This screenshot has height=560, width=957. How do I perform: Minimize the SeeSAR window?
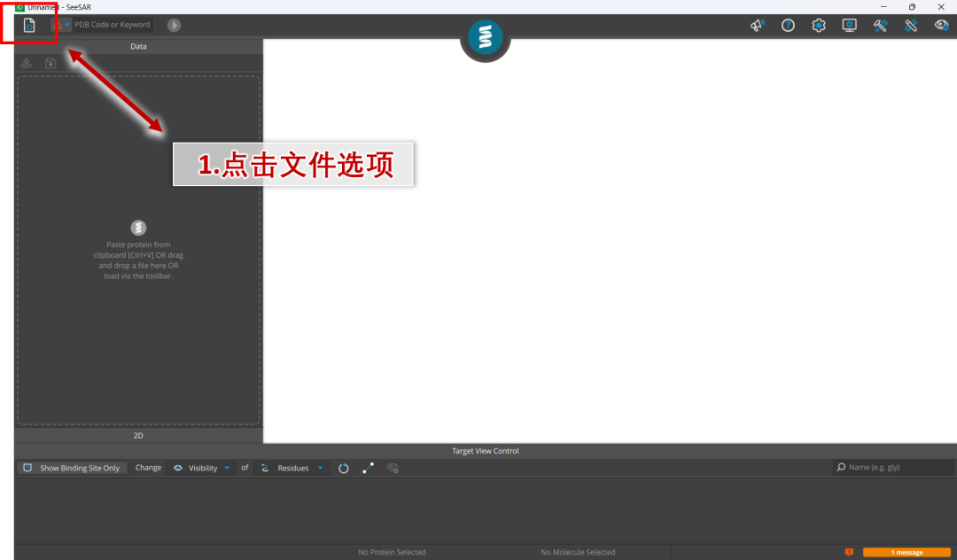tap(883, 7)
